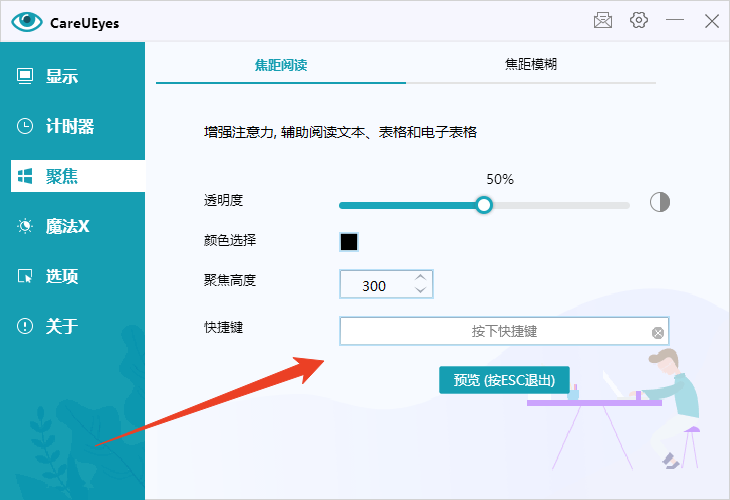
Task: Open settings via the gear icon
Action: 639,21
